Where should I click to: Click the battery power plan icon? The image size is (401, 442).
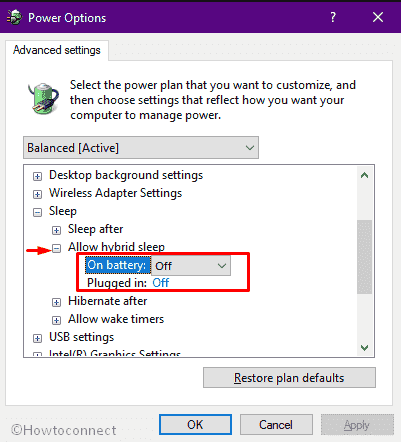43,98
